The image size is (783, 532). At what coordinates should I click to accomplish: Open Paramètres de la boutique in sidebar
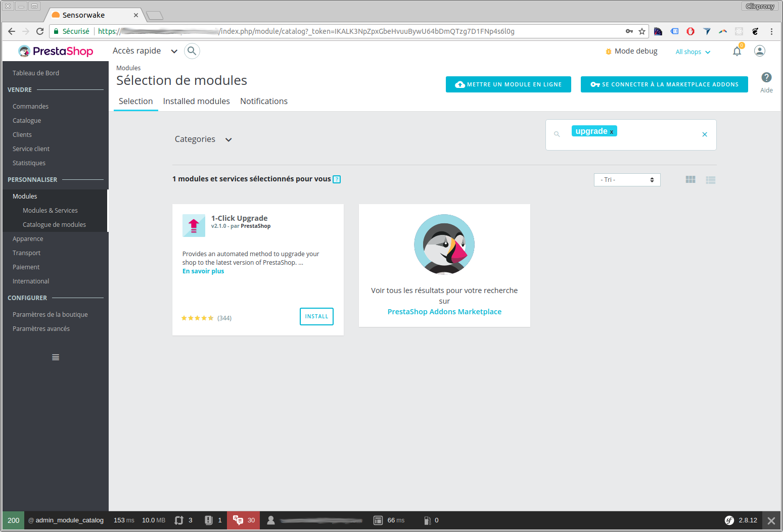(50, 315)
